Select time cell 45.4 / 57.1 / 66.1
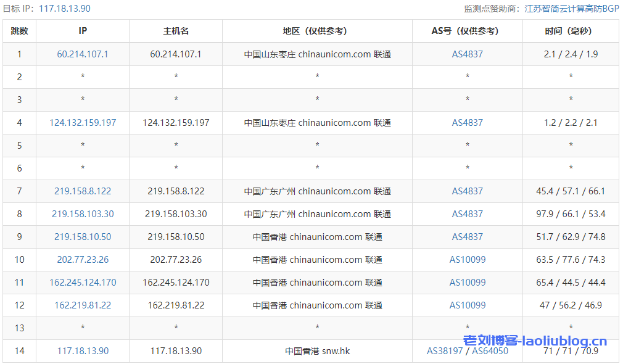This screenshot has height=364, width=623. 571,191
